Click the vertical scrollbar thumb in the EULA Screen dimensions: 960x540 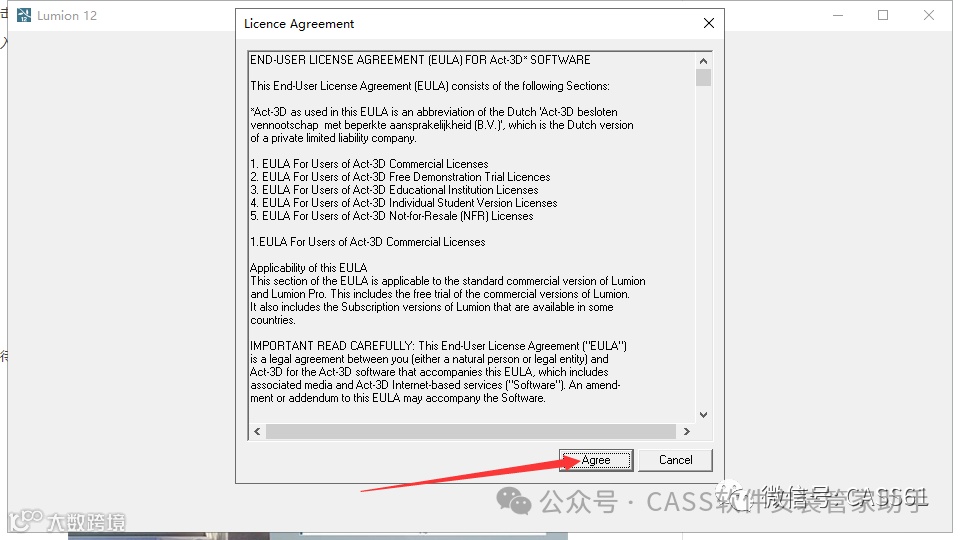[703, 78]
